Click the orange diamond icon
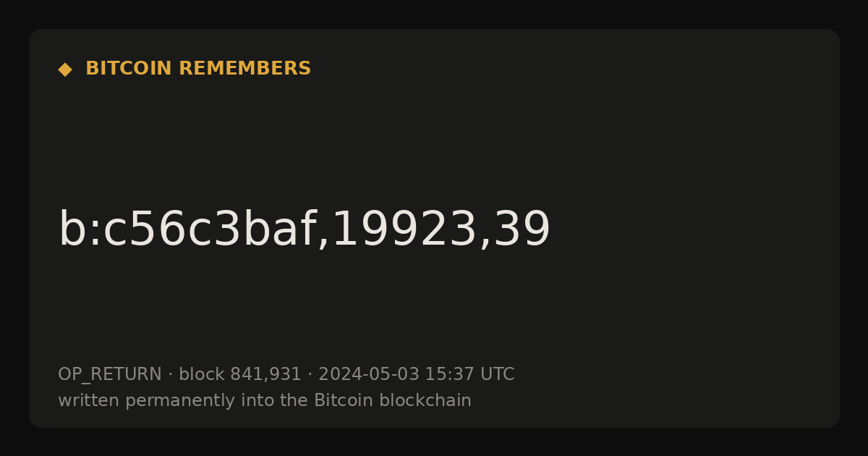This screenshot has height=456, width=868. 65,69
